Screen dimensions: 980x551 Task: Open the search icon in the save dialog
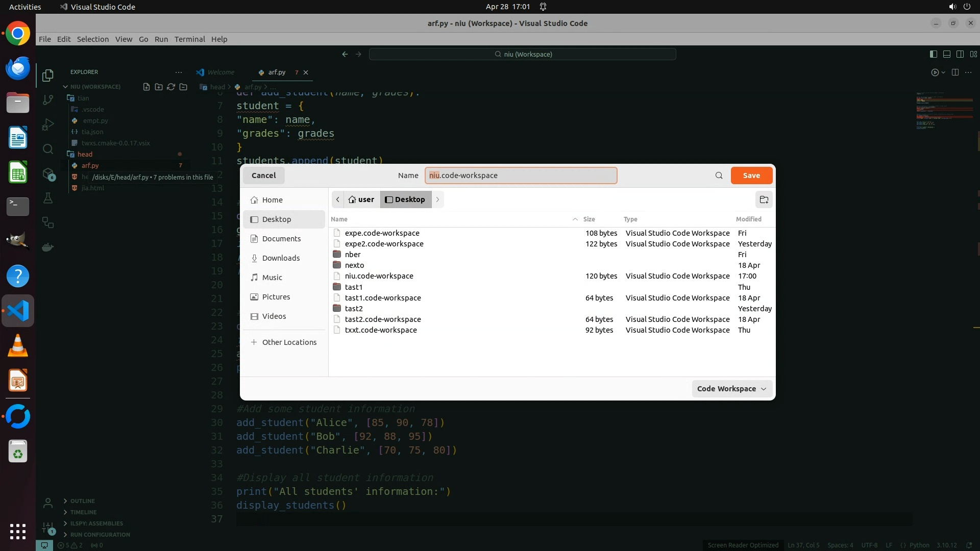(x=719, y=176)
